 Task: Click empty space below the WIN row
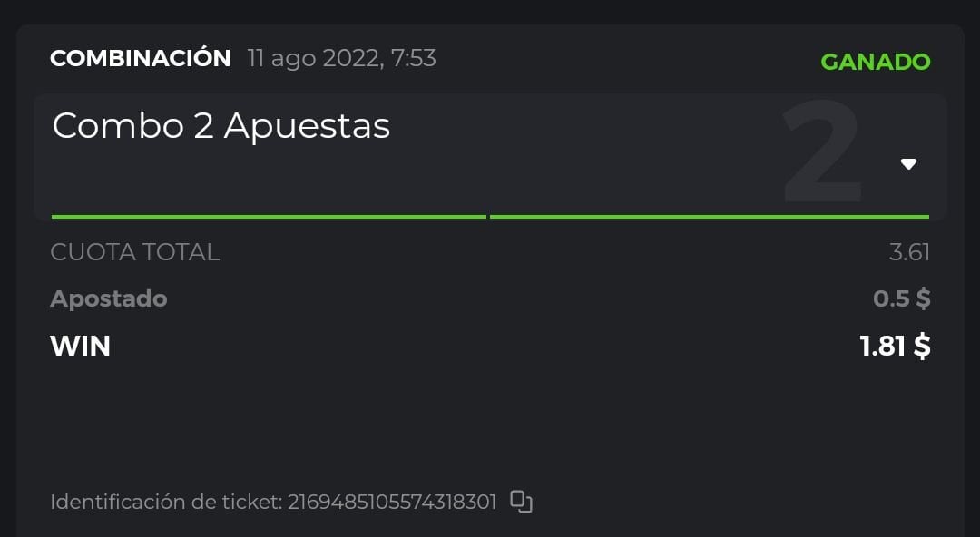(x=490, y=417)
